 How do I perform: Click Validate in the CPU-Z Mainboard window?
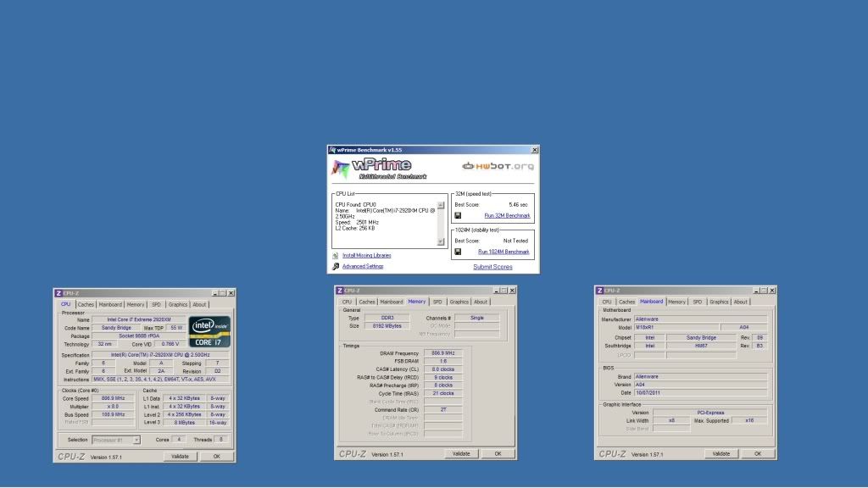tap(721, 454)
